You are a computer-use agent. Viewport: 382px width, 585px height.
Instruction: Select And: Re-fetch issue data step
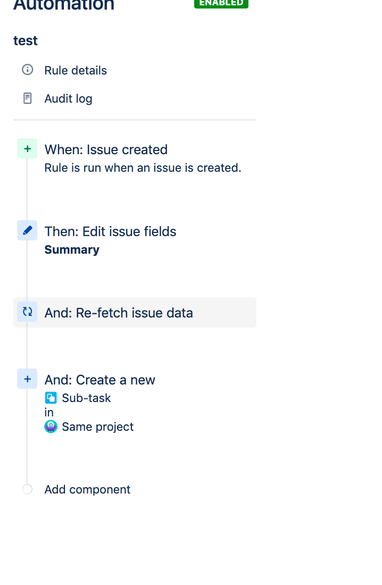click(x=135, y=313)
